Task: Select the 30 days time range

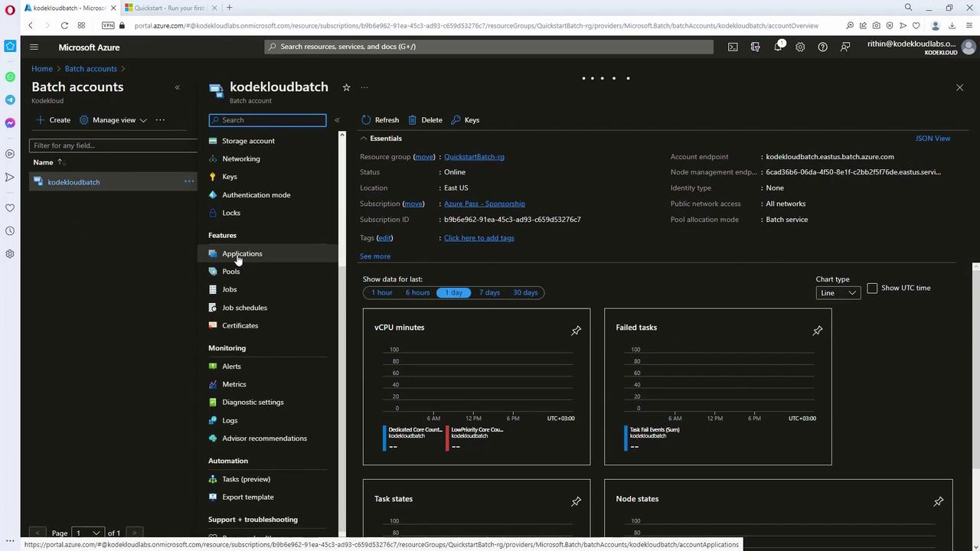Action: click(525, 292)
